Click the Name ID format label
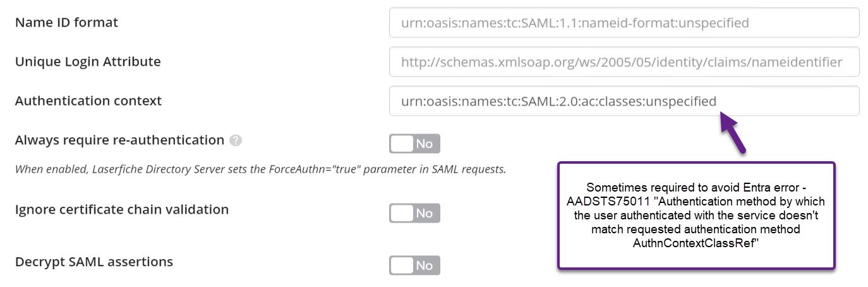The height and width of the screenshot is (287, 868). tap(66, 23)
